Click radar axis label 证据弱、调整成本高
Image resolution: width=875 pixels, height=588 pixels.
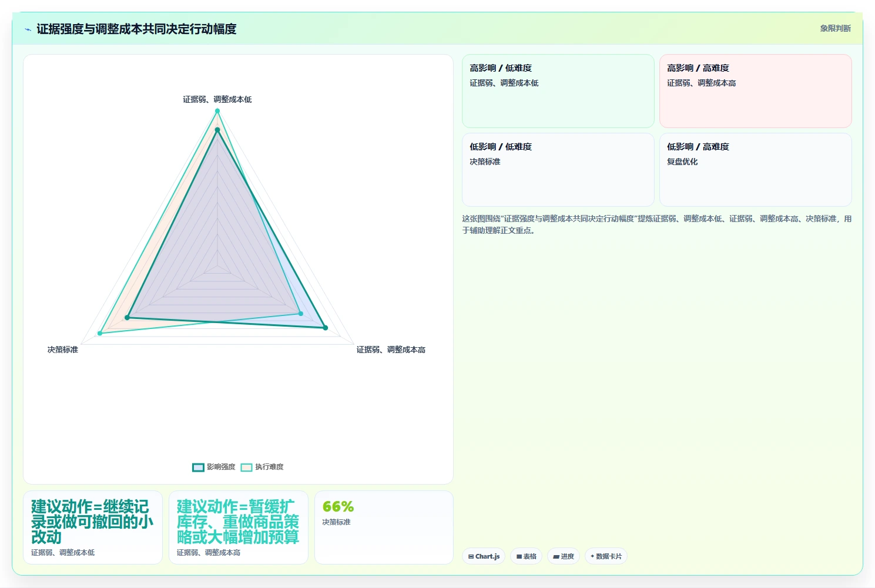(x=391, y=350)
